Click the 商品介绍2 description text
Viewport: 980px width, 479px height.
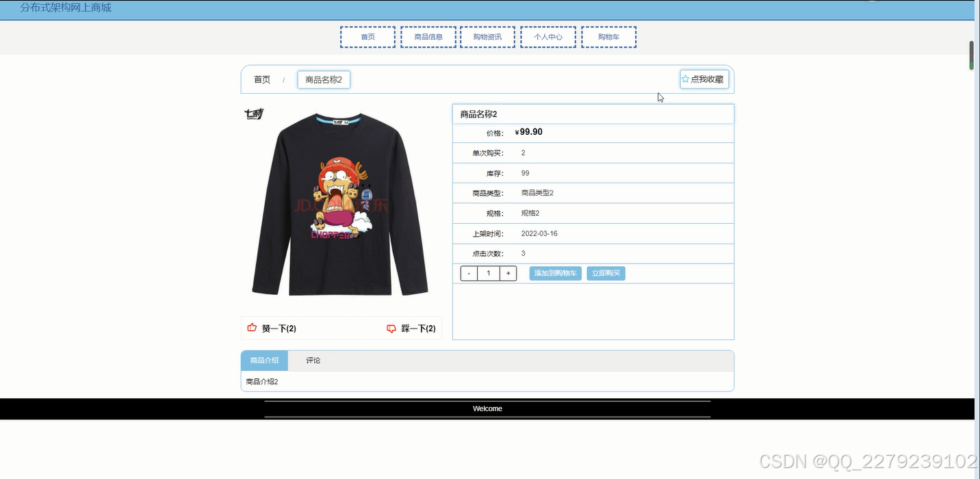pos(262,382)
